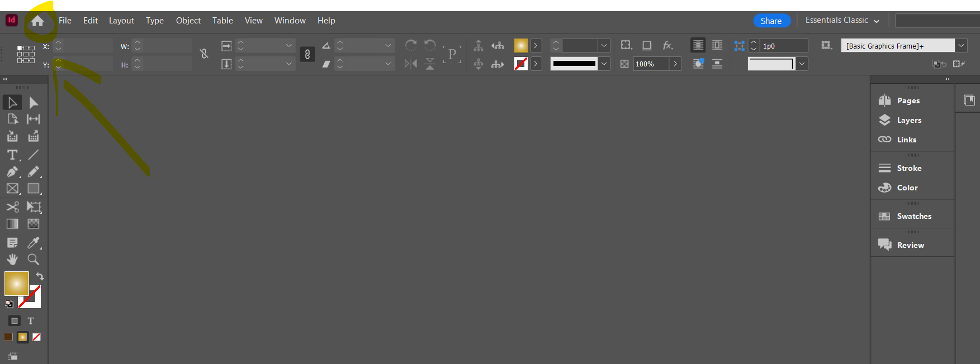Expand the scale Y percentage dropdown
Screen dimensions: 980x364
point(289,64)
